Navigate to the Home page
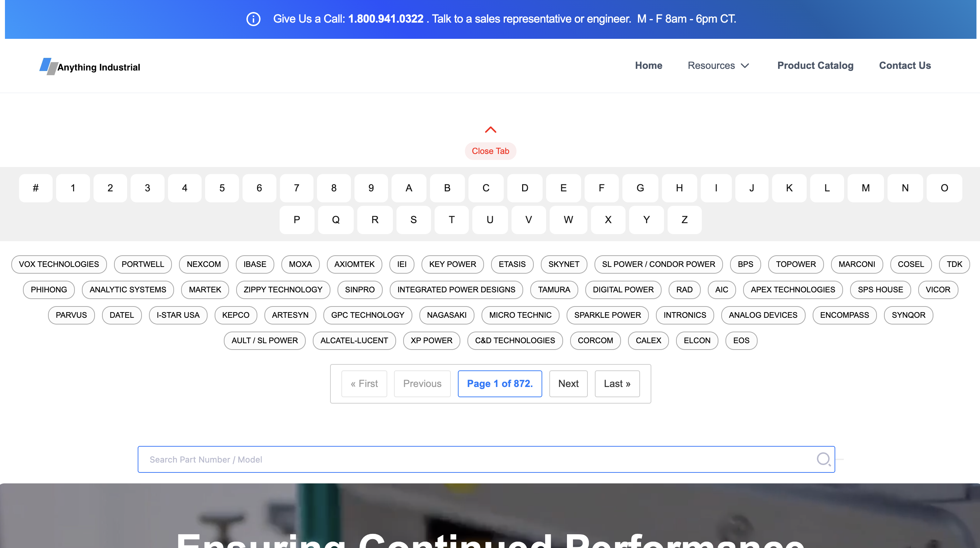This screenshot has width=980, height=548. pyautogui.click(x=648, y=65)
